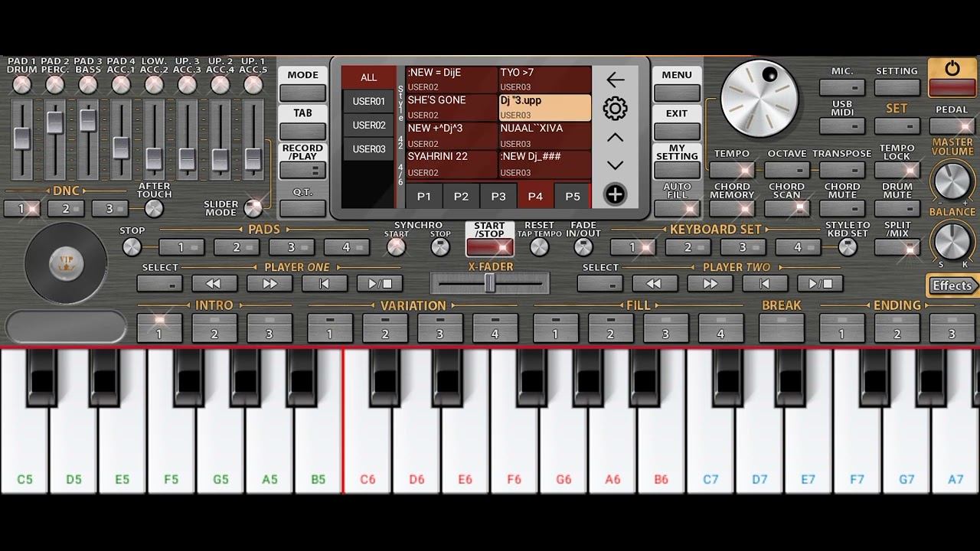Select the USER01 category tab
Screen dimensions: 980x551
click(x=369, y=101)
